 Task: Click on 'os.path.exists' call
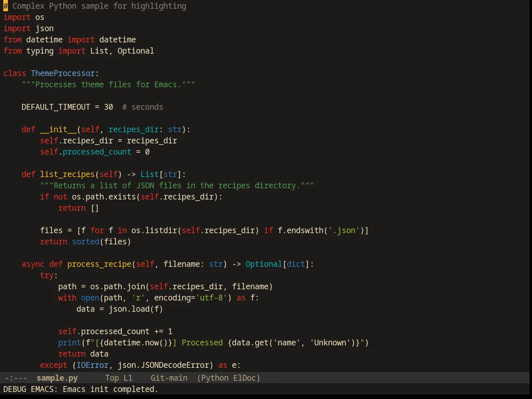click(x=104, y=197)
